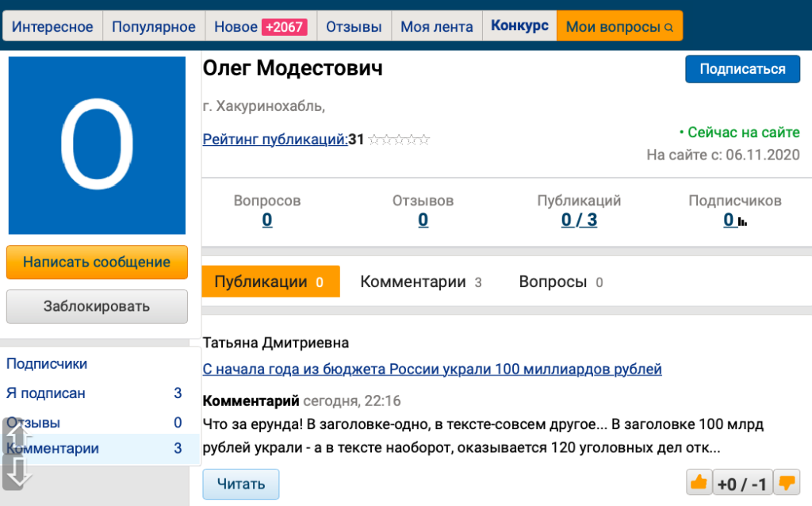Click the Рейтинг публикаций link
This screenshot has height=506, width=812.
click(275, 140)
